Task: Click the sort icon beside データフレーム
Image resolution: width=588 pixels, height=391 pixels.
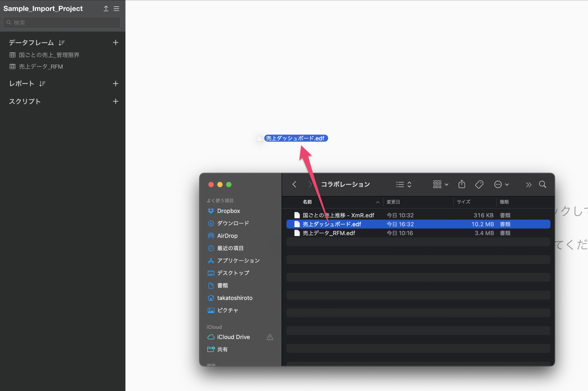Action: pyautogui.click(x=62, y=43)
